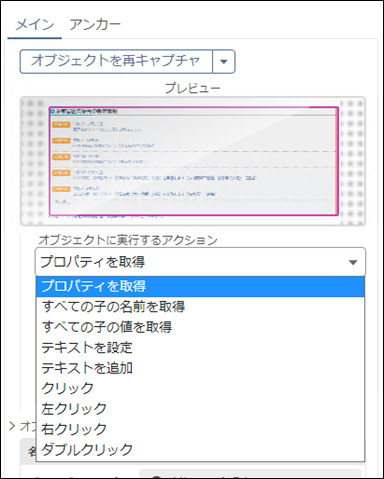384x479 pixels.
Task: Choose すべての子の名前を取得 option
Action: pos(200,307)
